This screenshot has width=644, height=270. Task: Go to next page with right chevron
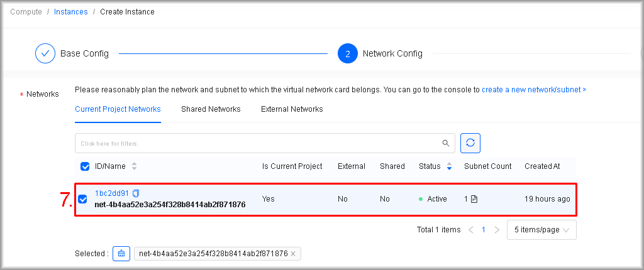(x=497, y=230)
